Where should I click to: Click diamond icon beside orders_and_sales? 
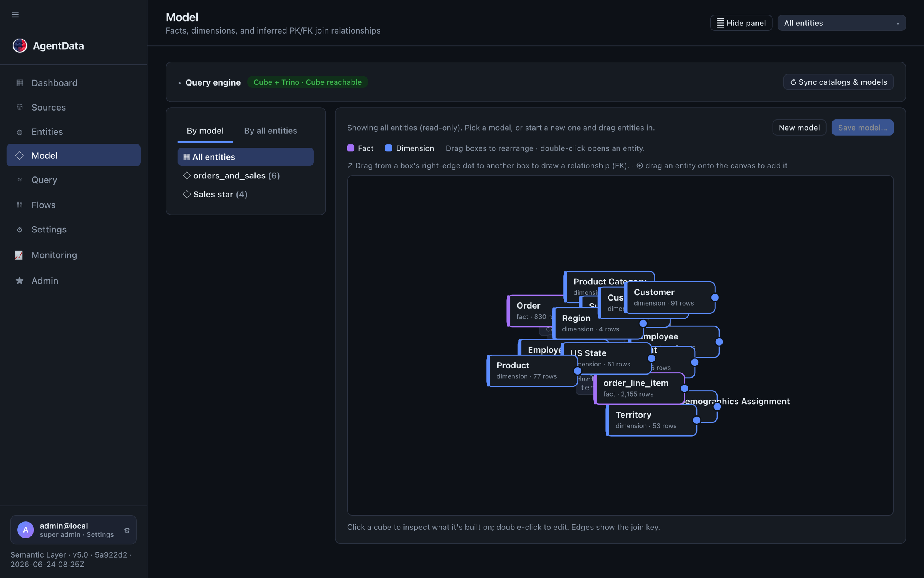[x=187, y=175]
